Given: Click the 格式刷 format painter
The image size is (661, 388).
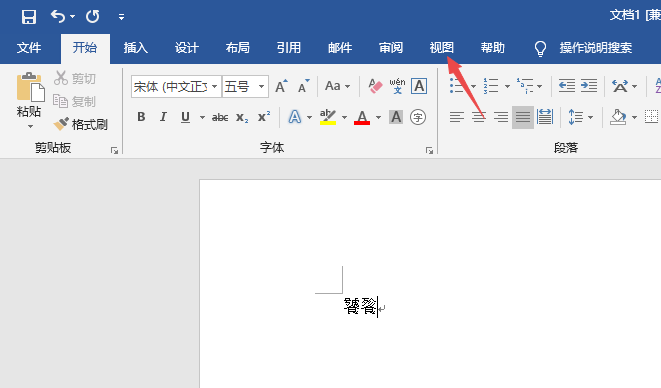Looking at the screenshot, I should coord(81,124).
